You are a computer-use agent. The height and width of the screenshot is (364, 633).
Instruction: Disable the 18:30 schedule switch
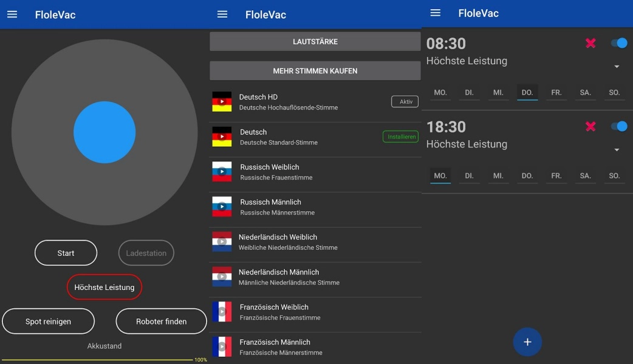click(x=619, y=127)
